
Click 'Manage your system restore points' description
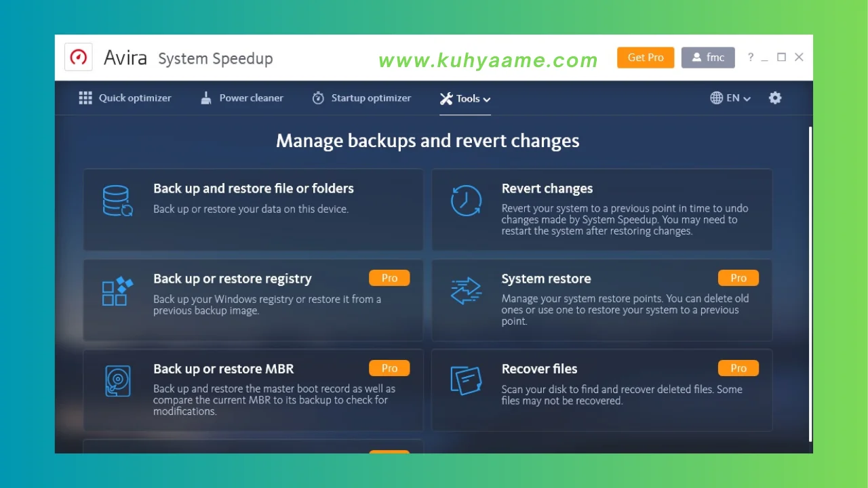(625, 310)
